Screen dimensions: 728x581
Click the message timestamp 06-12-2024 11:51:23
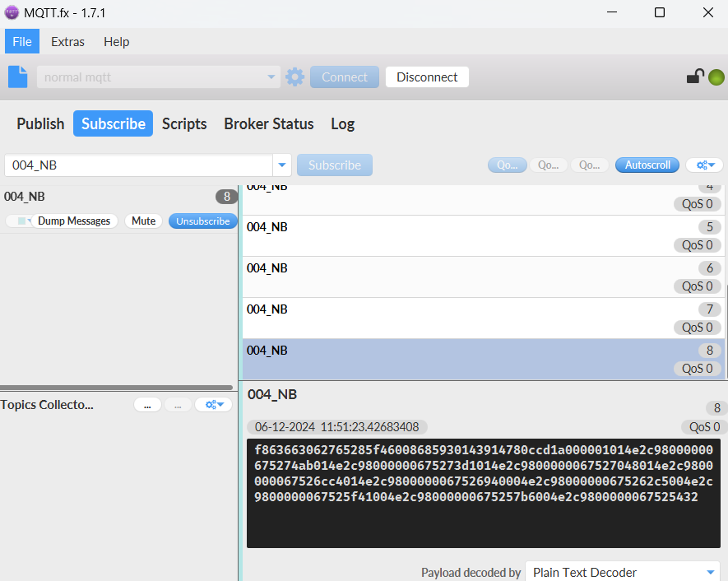coord(336,427)
